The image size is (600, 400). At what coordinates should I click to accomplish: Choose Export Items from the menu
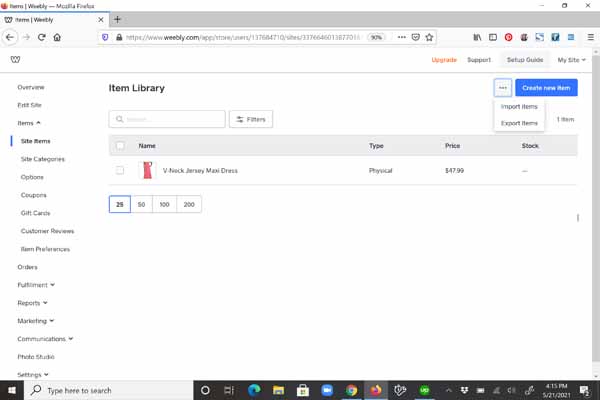pyautogui.click(x=519, y=123)
